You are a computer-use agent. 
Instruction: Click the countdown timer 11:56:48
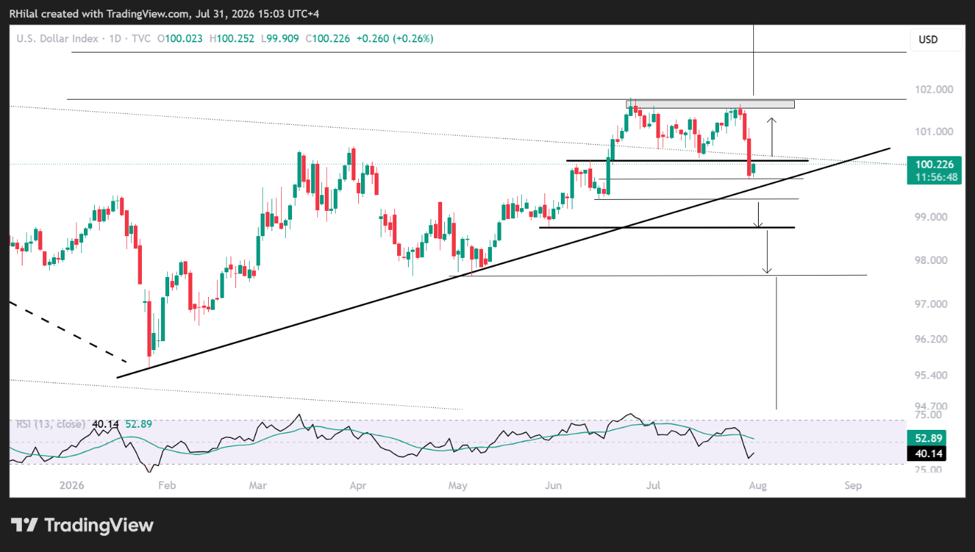(x=936, y=177)
